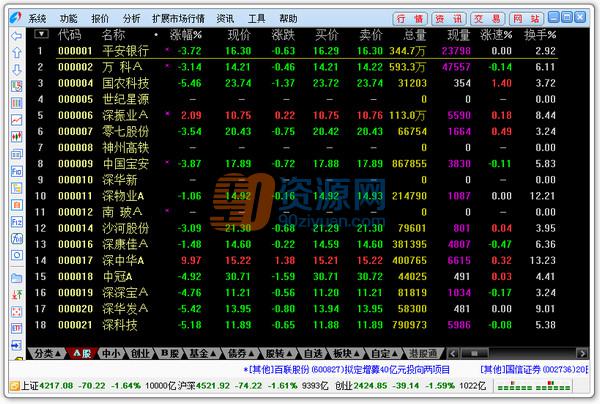Image resolution: width=600 pixels, height=404 pixels.
Task: Switch to the 港股通 tab
Action: point(423,354)
